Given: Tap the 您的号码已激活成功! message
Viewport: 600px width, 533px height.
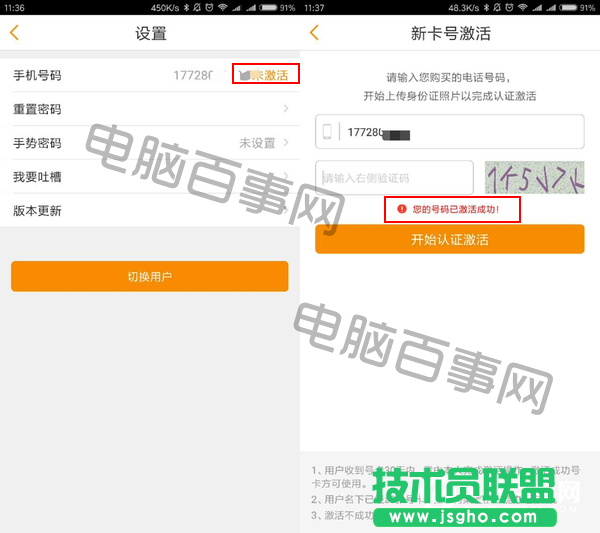Looking at the screenshot, I should 456,209.
